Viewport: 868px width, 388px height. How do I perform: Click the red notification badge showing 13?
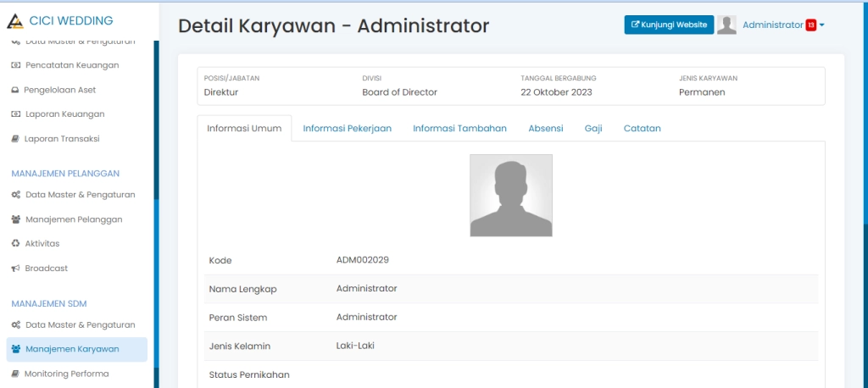(810, 25)
